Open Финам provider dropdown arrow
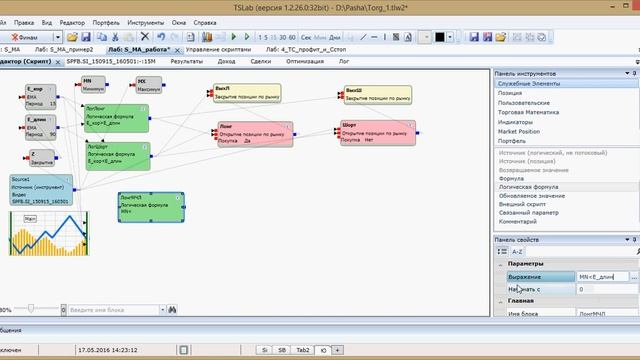This screenshot has height=360, width=640. coord(58,37)
